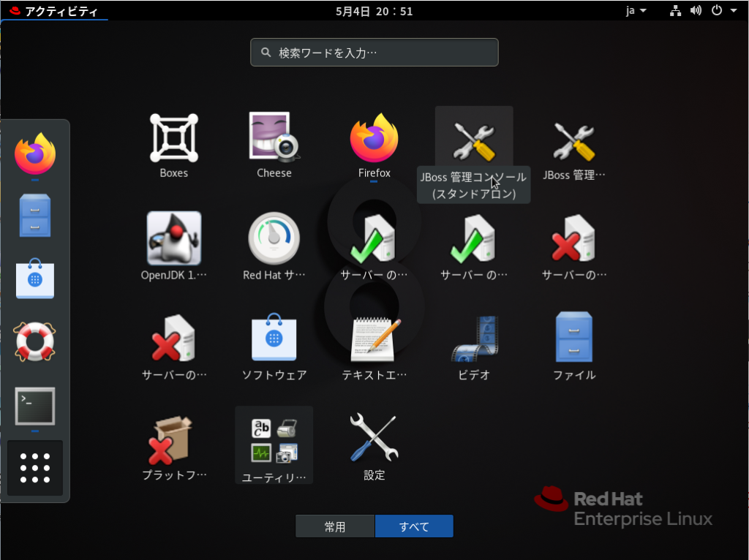Open the file cabinet in the dash

(x=35, y=216)
